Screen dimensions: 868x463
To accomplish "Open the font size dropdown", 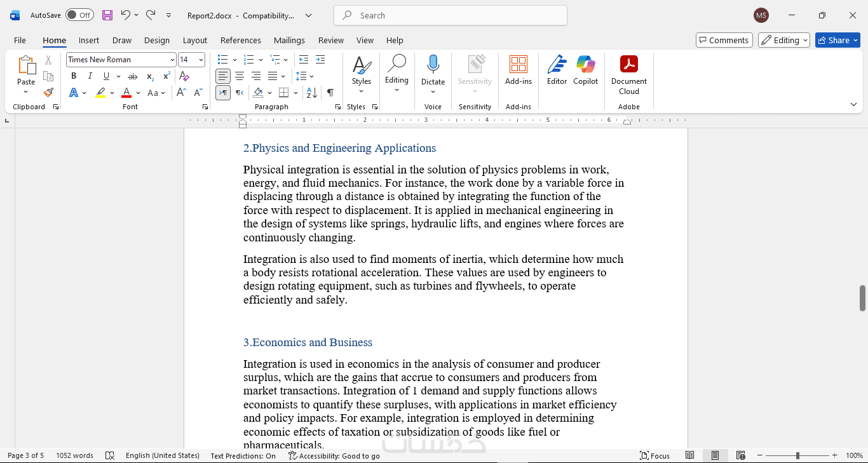I will (x=201, y=60).
